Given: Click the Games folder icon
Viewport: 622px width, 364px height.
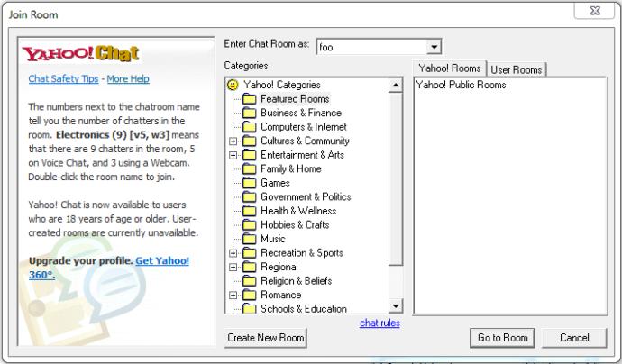Looking at the screenshot, I should (x=249, y=183).
